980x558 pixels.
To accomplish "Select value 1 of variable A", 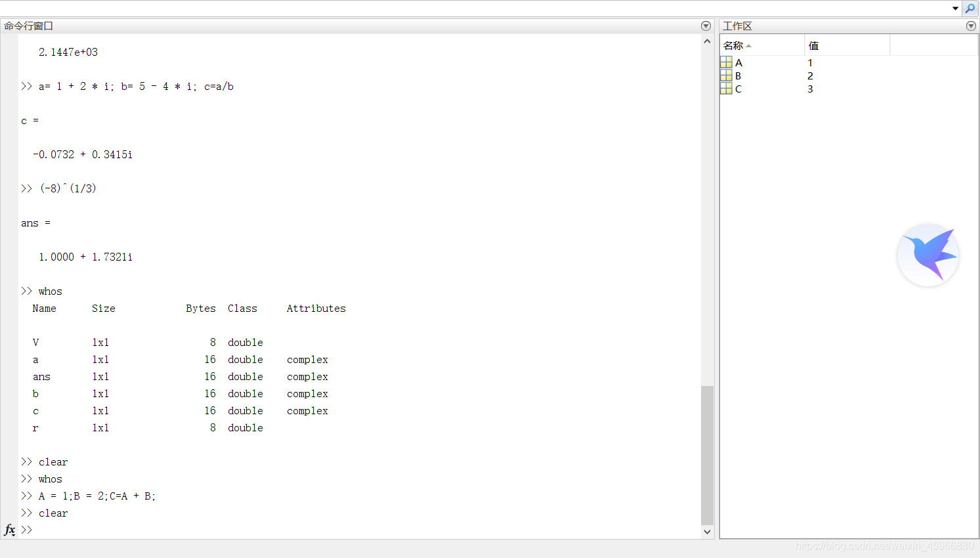I will click(x=810, y=63).
